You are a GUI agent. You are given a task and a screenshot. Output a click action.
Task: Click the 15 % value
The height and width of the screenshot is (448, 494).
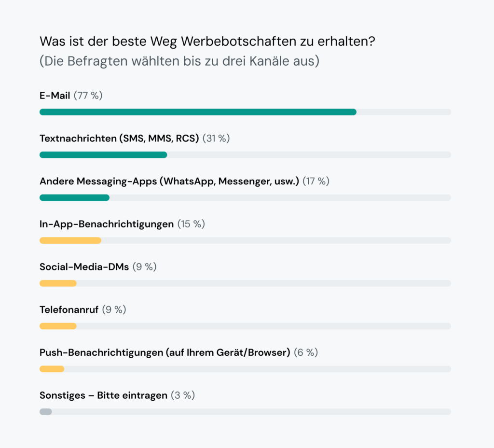[x=191, y=224]
